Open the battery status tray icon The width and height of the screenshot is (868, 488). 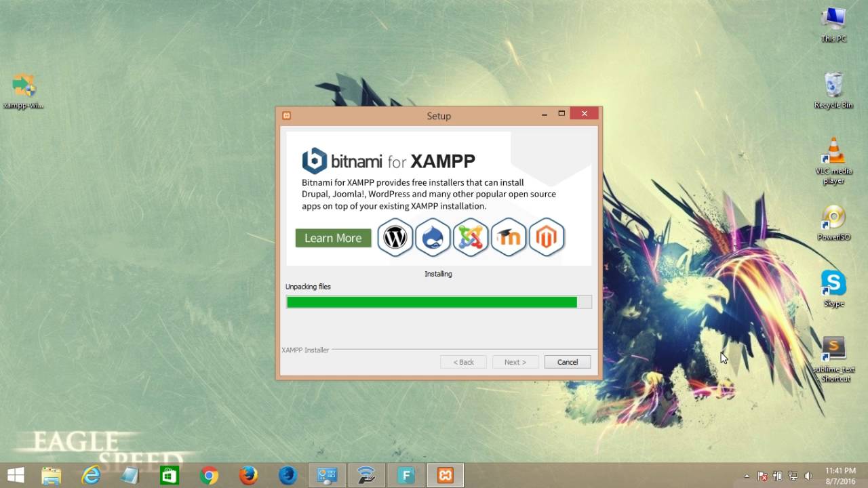click(x=778, y=476)
